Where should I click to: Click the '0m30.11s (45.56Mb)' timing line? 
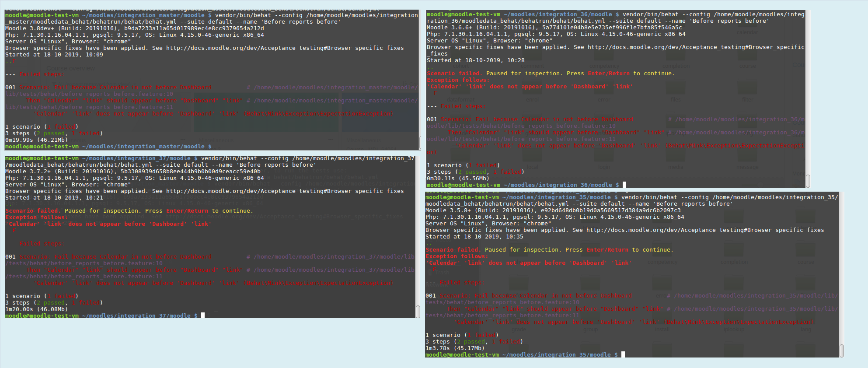[x=458, y=179]
